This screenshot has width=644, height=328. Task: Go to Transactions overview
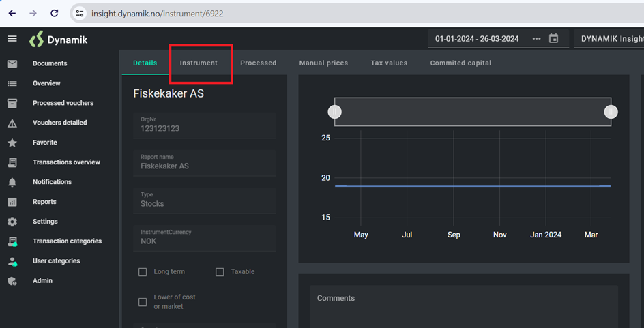[x=66, y=162]
